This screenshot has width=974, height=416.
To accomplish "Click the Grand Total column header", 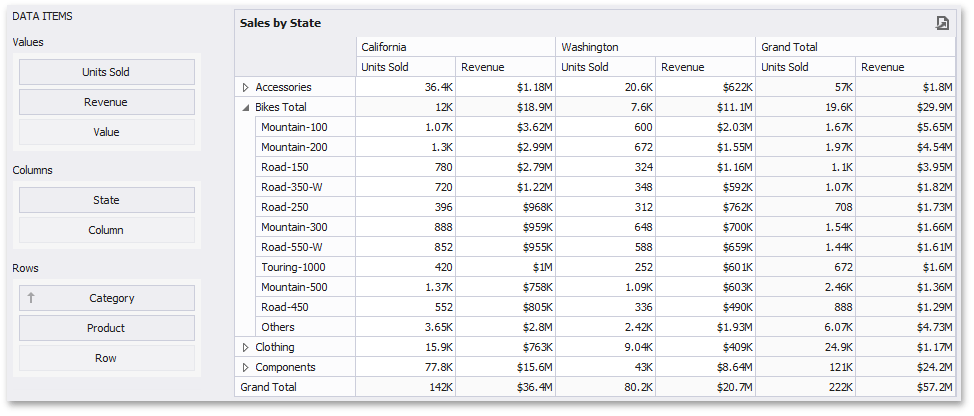I will [789, 47].
